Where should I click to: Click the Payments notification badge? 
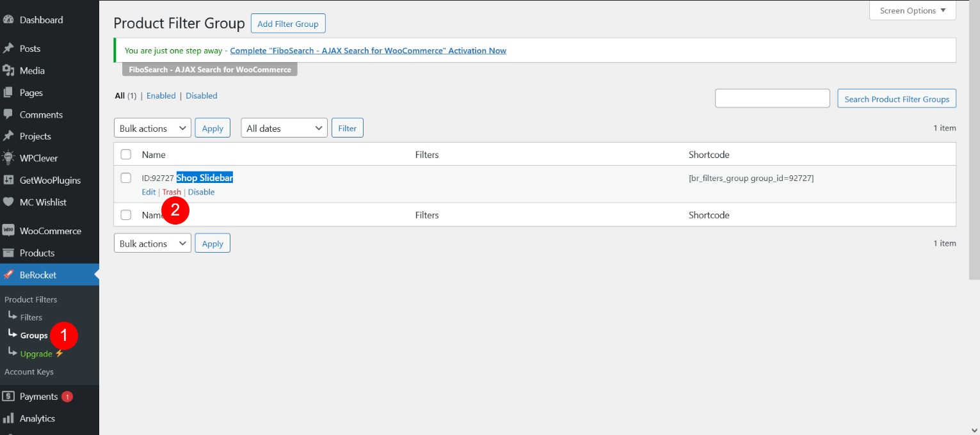(67, 397)
